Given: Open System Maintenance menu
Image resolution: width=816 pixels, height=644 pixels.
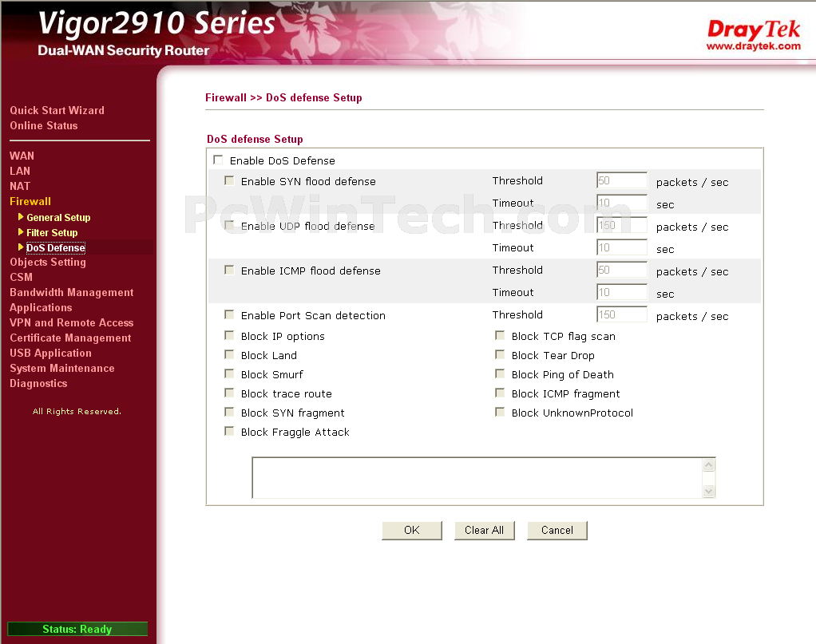Looking at the screenshot, I should [x=62, y=368].
